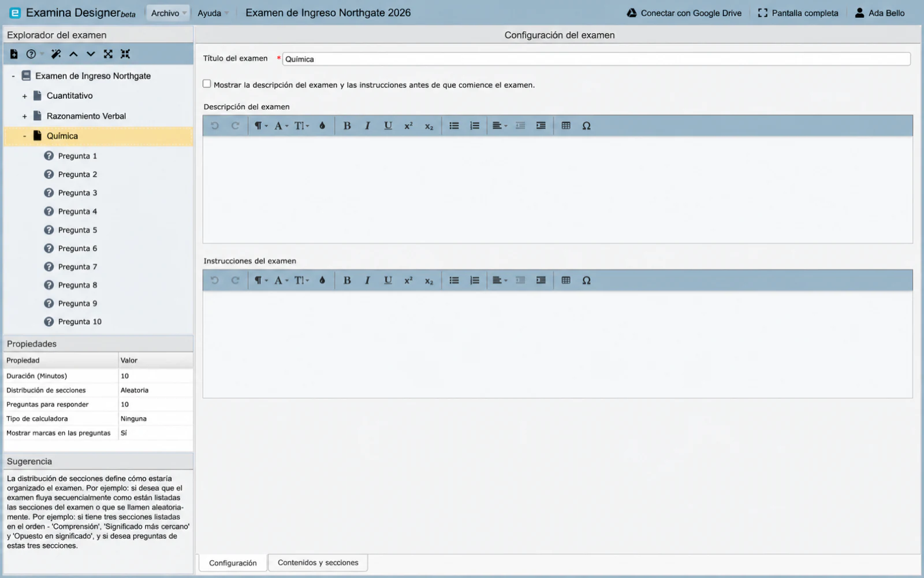This screenshot has width=924, height=578.
Task: Collapse the Examen de Ingreso Northgate root node
Action: [13, 76]
